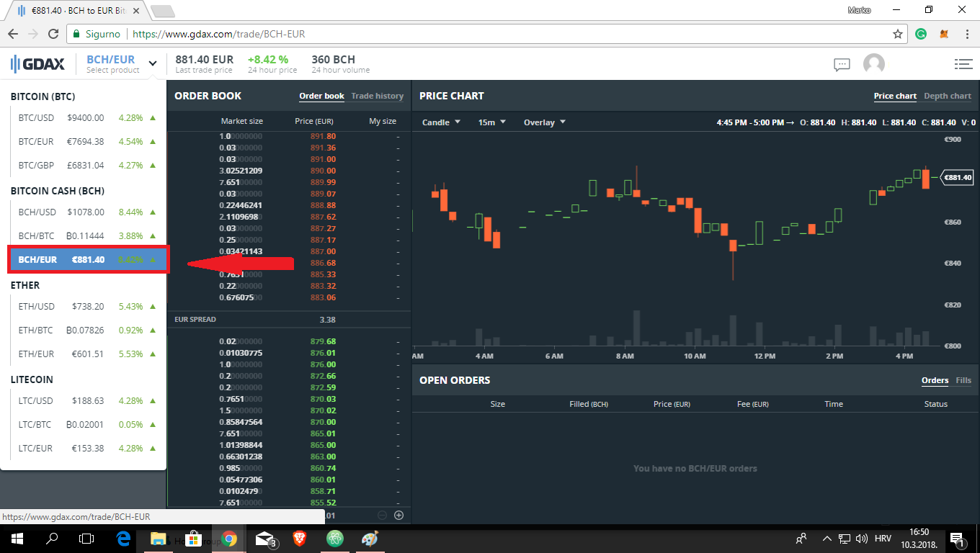Select the BTC/EUR product
The height and width of the screenshot is (553, 980).
pyautogui.click(x=87, y=142)
